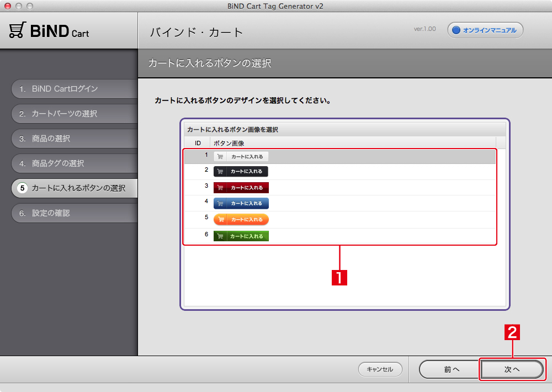Click ID number 4 in the list
Image resolution: width=552 pixels, height=392 pixels.
(206, 201)
